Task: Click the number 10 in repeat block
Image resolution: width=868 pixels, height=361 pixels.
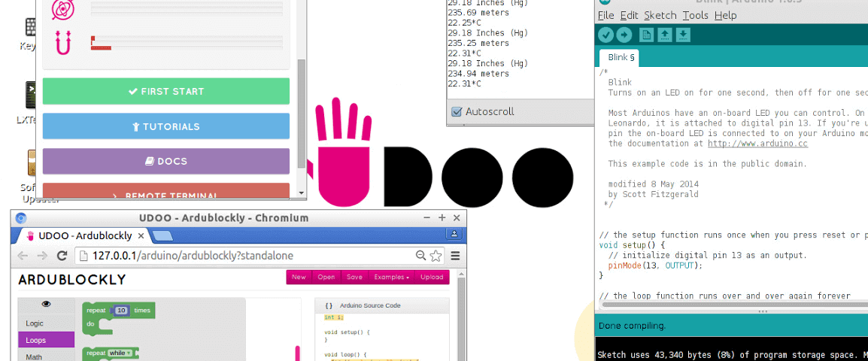Action: pos(121,311)
